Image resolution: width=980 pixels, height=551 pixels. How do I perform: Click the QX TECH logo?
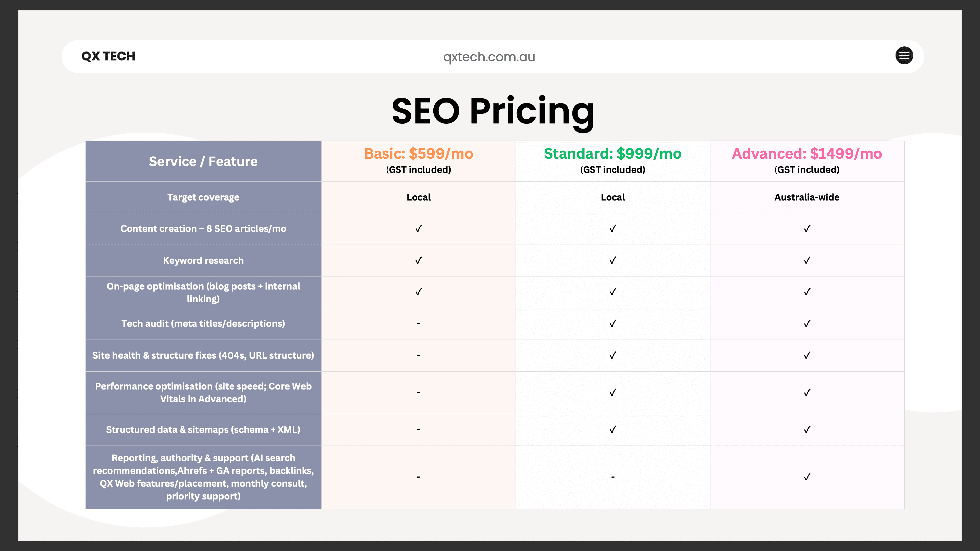click(108, 56)
